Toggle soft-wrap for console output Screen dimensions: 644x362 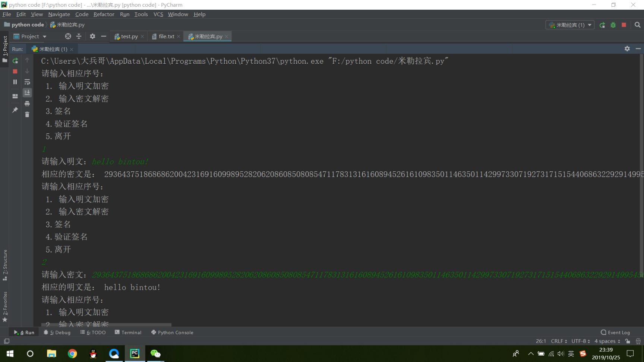click(x=27, y=82)
